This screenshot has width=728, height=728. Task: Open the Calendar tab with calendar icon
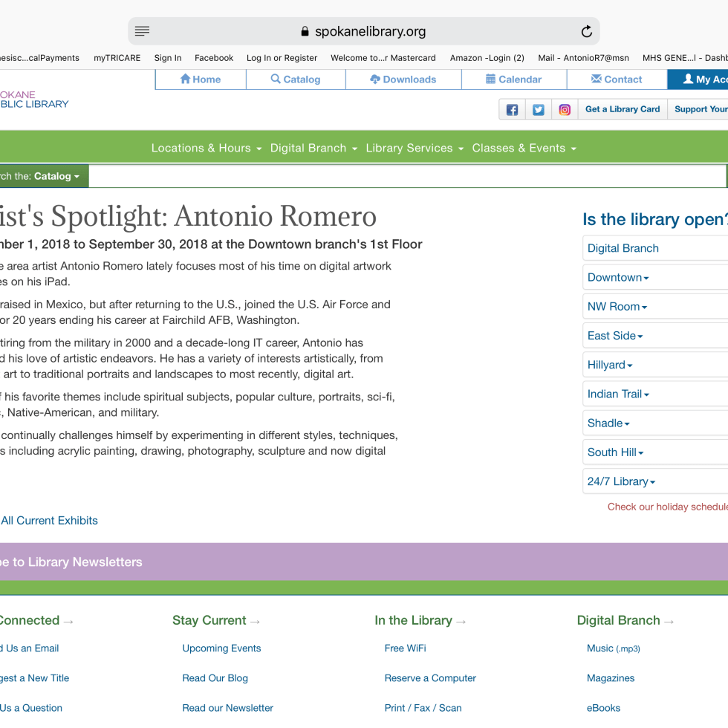point(514,79)
